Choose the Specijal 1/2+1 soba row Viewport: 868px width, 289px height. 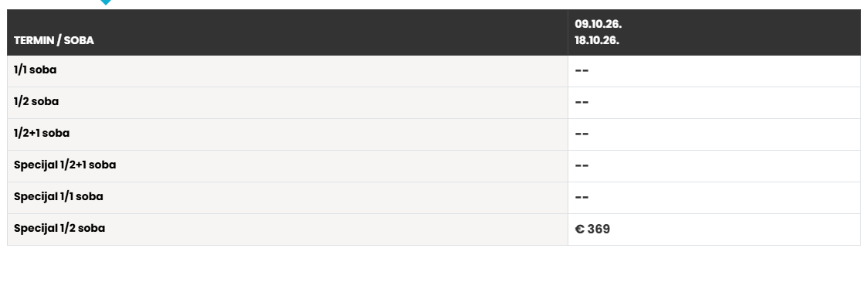point(434,165)
